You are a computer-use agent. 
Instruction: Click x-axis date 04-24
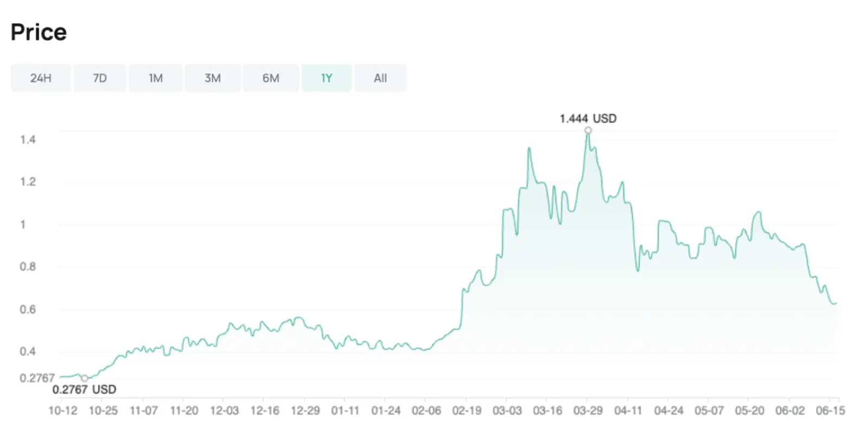click(x=669, y=411)
